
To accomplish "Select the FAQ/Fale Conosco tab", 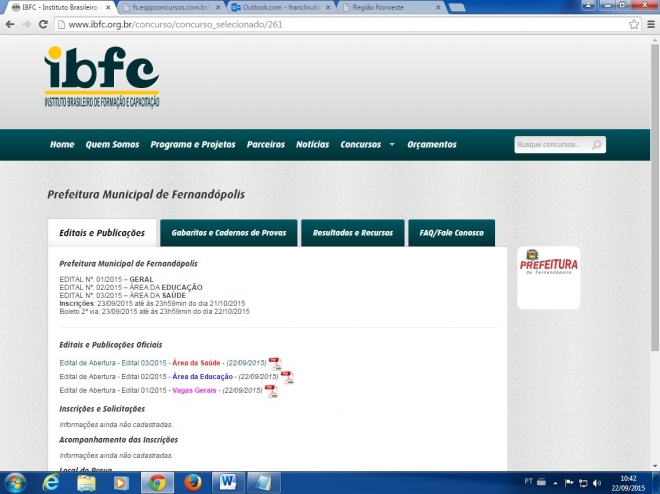I will pyautogui.click(x=451, y=233).
